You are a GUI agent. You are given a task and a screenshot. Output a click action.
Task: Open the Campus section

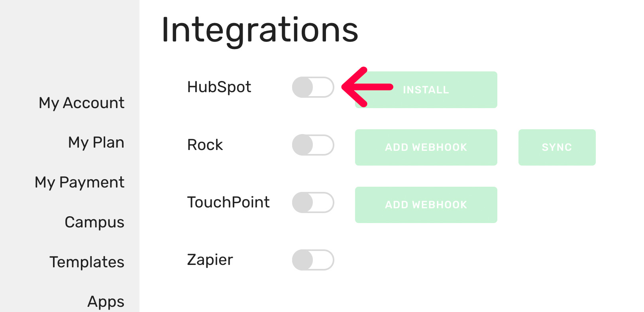[x=94, y=222]
